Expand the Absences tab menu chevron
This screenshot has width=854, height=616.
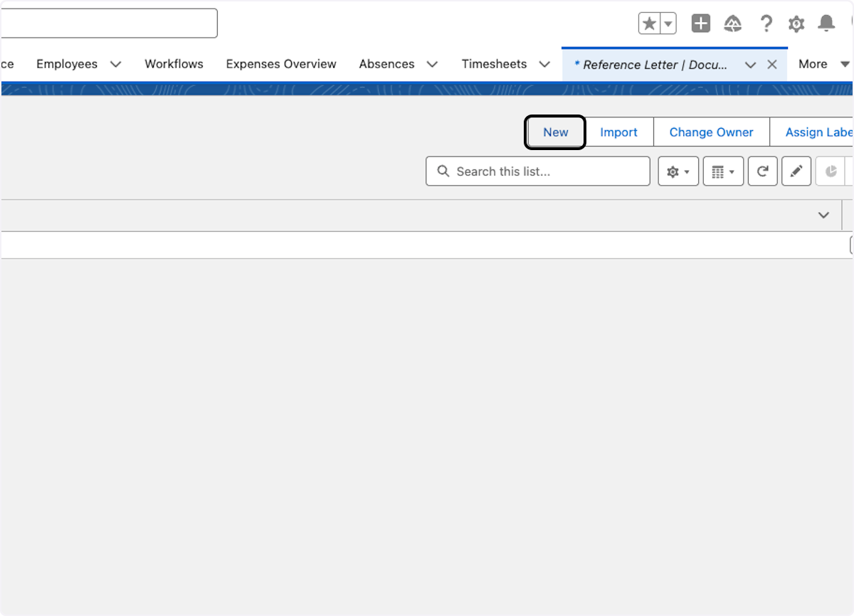pos(432,64)
